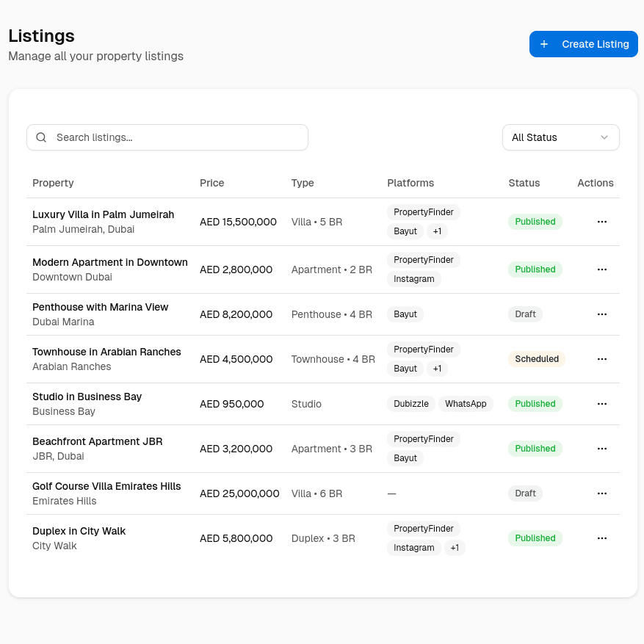The width and height of the screenshot is (644, 644).
Task: Select Penthouse with Marina View title
Action: [x=100, y=307]
